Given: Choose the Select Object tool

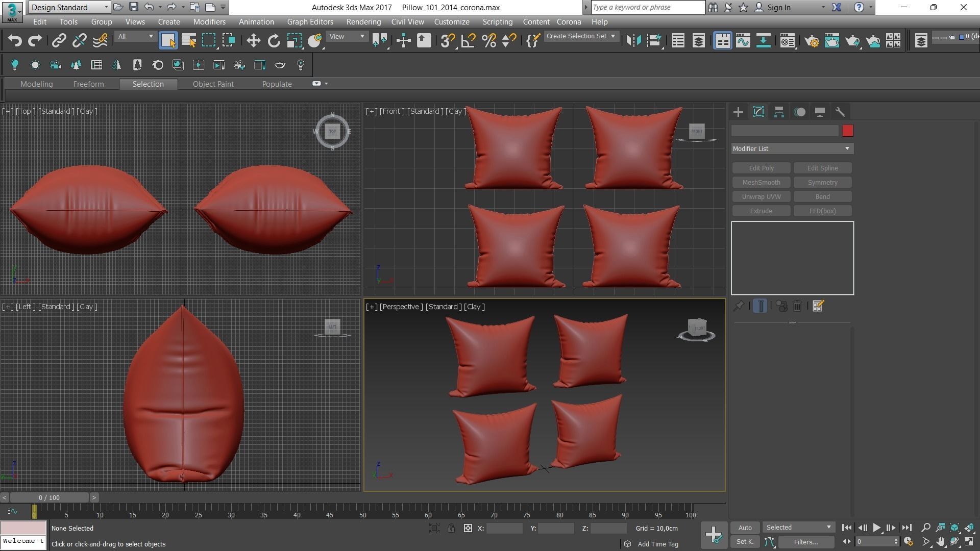Looking at the screenshot, I should [168, 41].
